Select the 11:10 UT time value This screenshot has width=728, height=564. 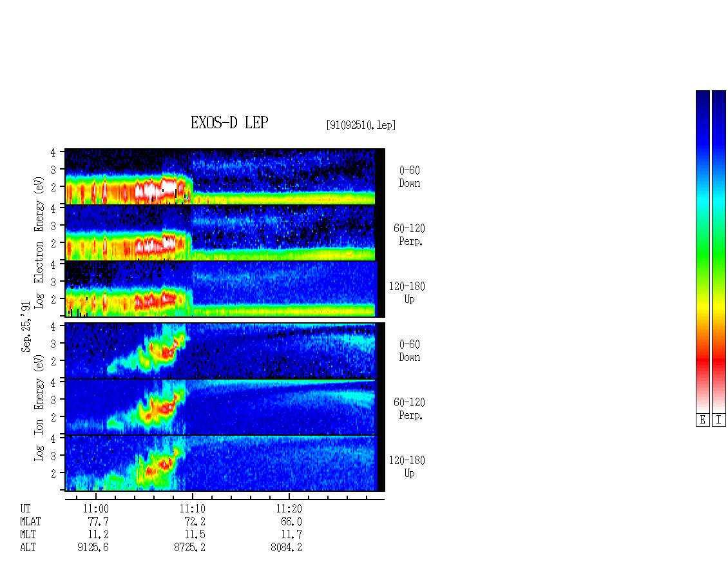point(192,509)
